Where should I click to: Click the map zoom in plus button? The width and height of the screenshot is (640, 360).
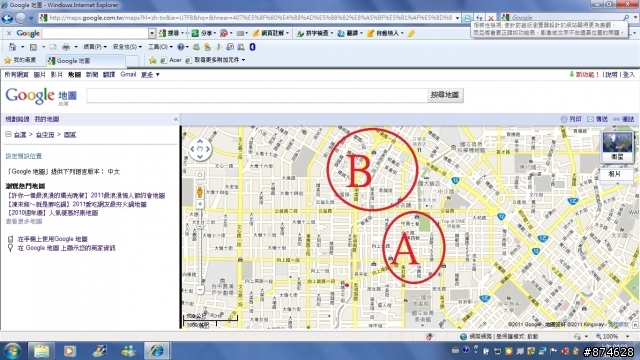point(200,204)
